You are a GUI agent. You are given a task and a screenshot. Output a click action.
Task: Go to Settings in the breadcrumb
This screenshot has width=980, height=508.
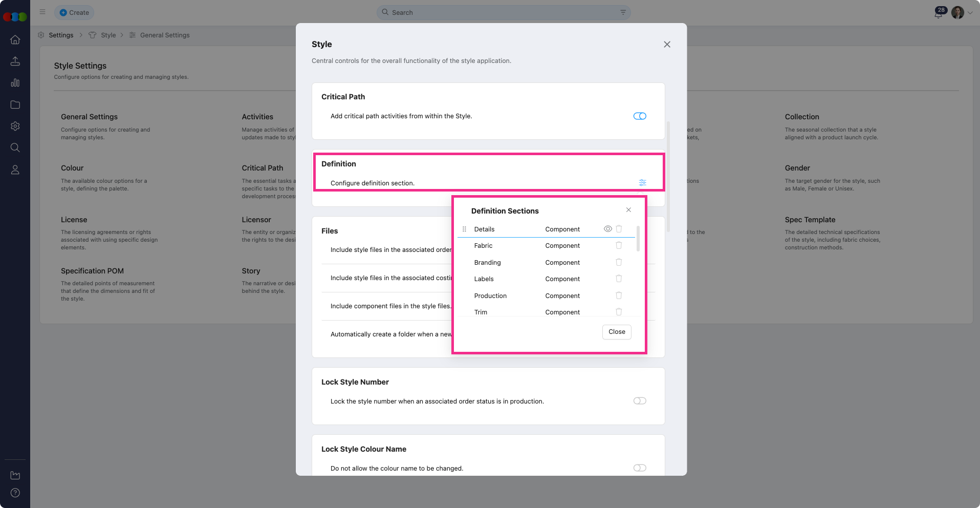coord(61,35)
